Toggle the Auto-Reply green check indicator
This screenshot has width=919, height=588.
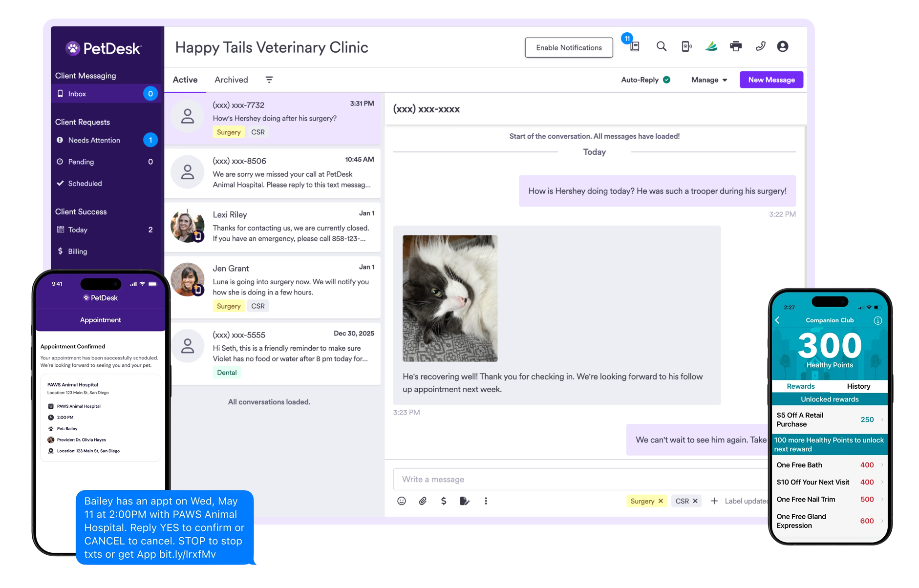coord(666,80)
